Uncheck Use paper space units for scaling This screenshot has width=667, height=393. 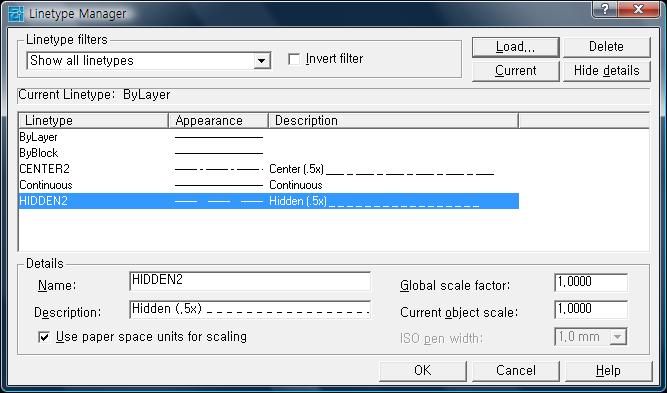tap(44, 337)
